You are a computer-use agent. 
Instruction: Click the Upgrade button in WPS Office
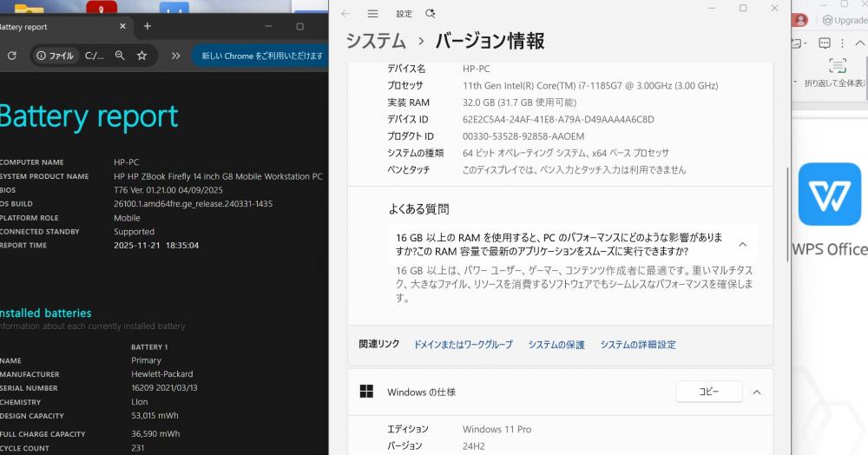pyautogui.click(x=845, y=21)
